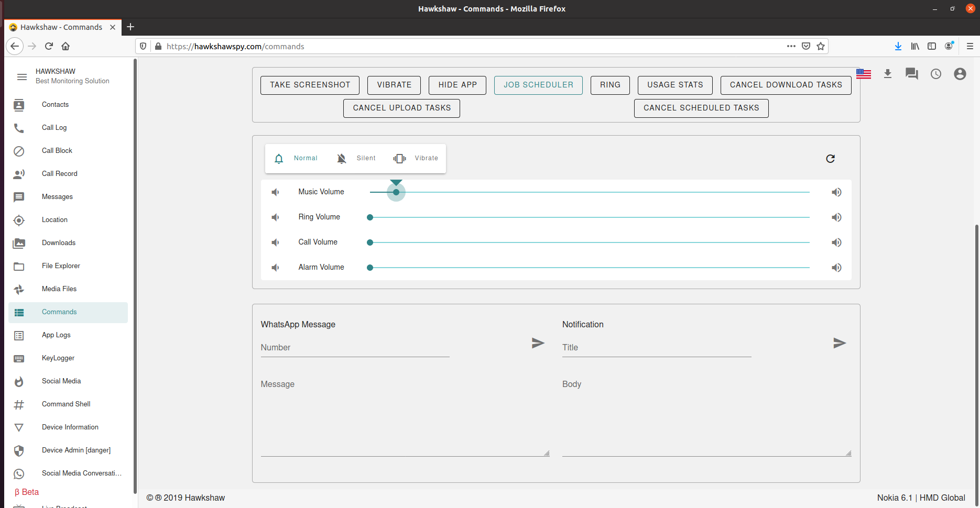Screen dimensions: 980x508
Task: Select Silent ringer mode
Action: click(x=356, y=158)
